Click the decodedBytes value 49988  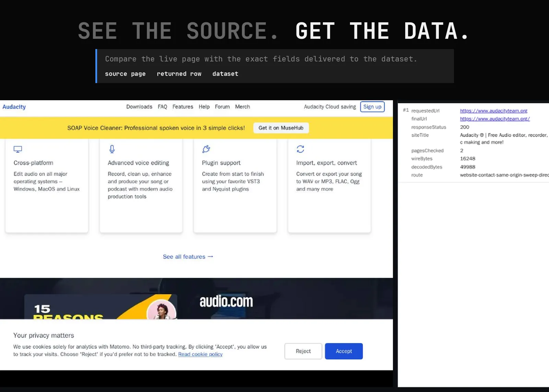468,167
